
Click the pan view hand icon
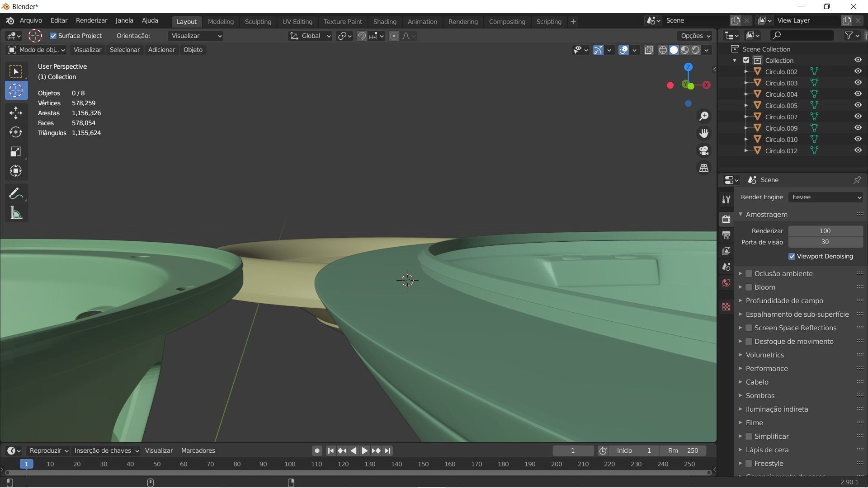point(704,133)
